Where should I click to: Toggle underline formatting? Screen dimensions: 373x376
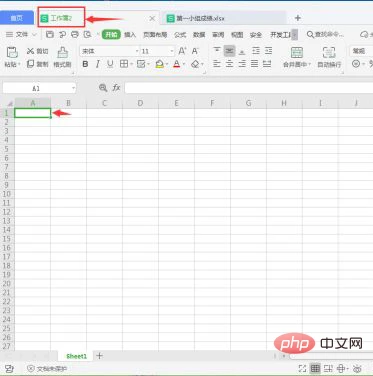click(x=110, y=64)
